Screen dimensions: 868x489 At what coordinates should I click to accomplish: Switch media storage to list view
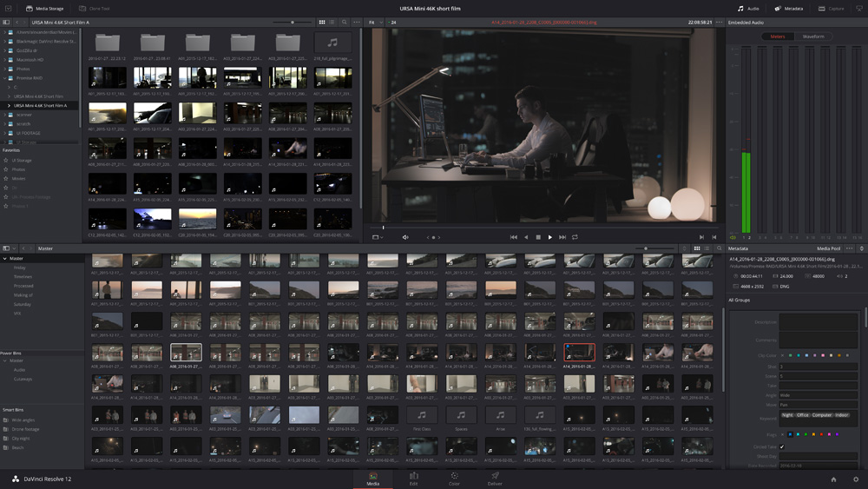tap(332, 22)
